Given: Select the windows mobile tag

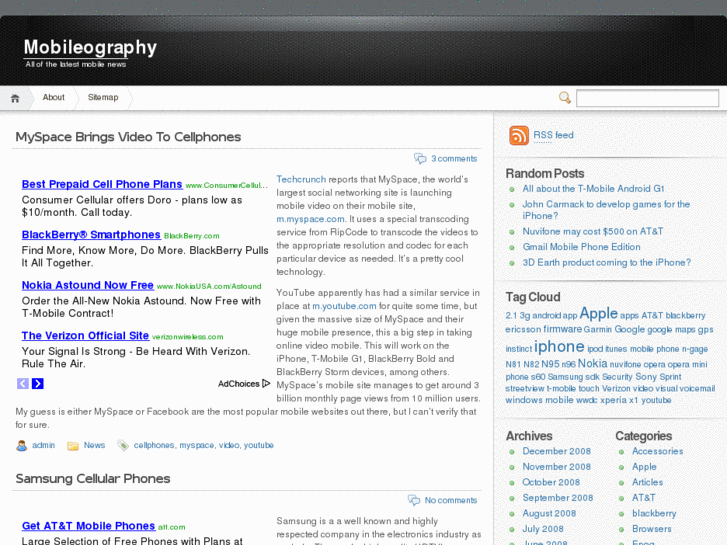Looking at the screenshot, I should (540, 400).
